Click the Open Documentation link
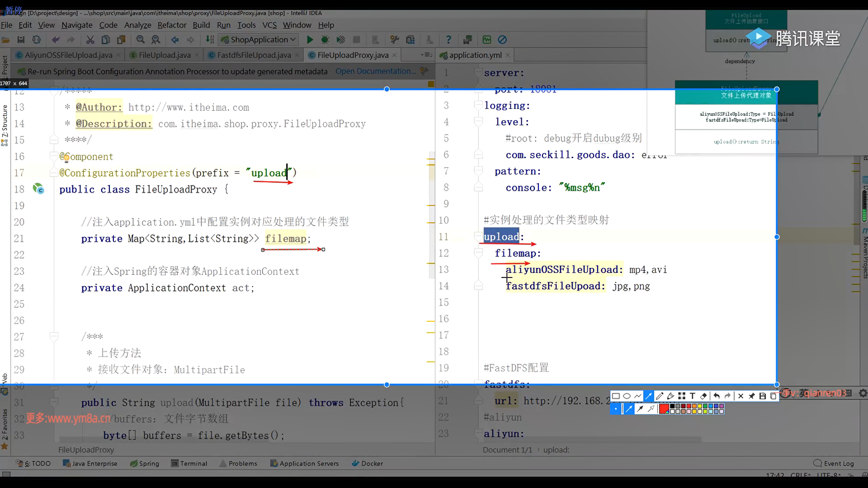This screenshot has width=868, height=488. (x=375, y=71)
